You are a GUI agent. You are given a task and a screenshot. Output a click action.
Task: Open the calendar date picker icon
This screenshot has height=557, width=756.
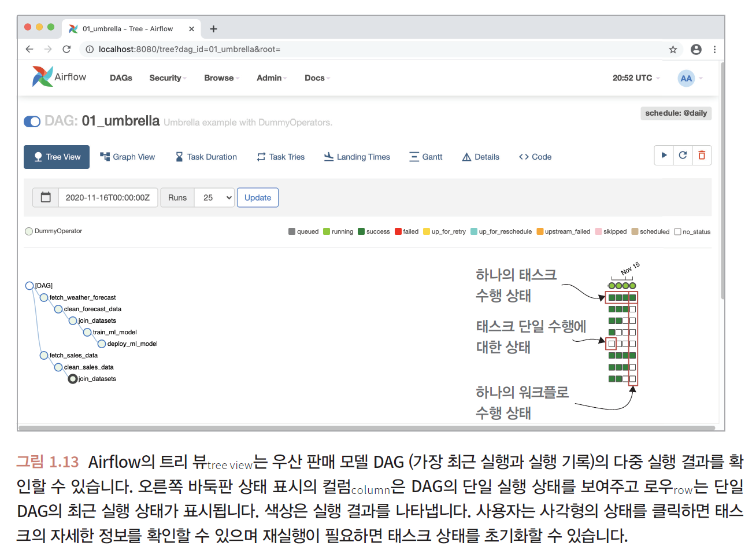tap(46, 197)
